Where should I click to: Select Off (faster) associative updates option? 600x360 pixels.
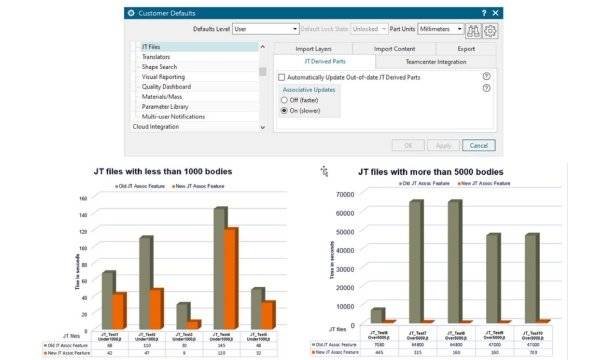pyautogui.click(x=284, y=100)
